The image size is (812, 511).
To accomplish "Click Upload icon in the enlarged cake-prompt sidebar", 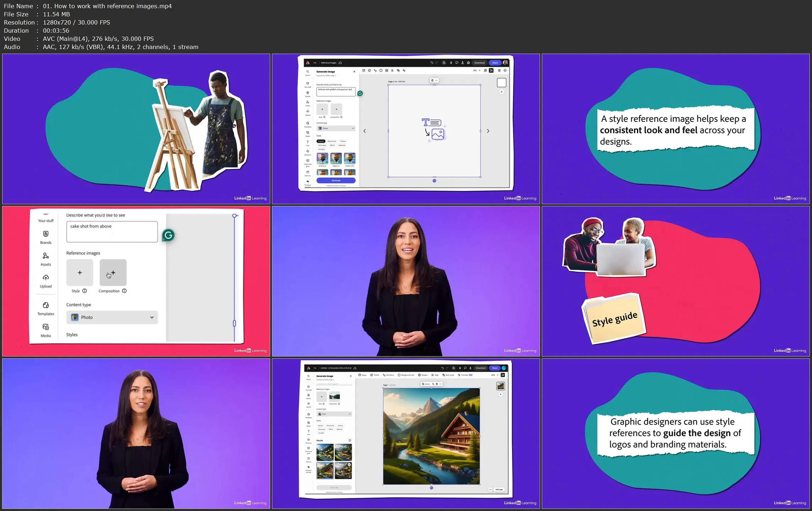I will click(x=45, y=278).
